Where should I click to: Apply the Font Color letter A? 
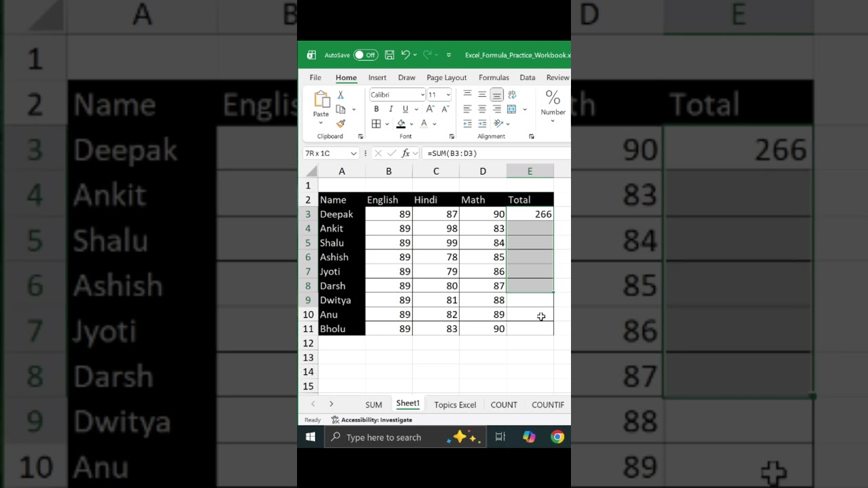click(x=424, y=124)
